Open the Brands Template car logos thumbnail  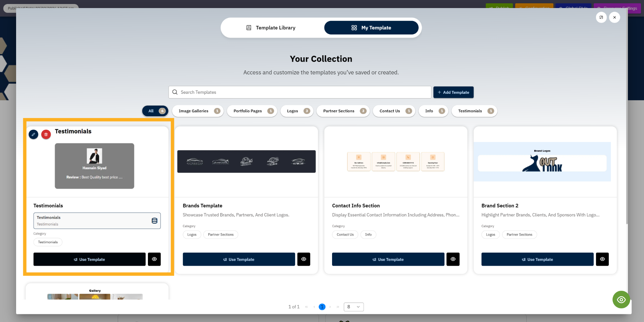point(247,162)
